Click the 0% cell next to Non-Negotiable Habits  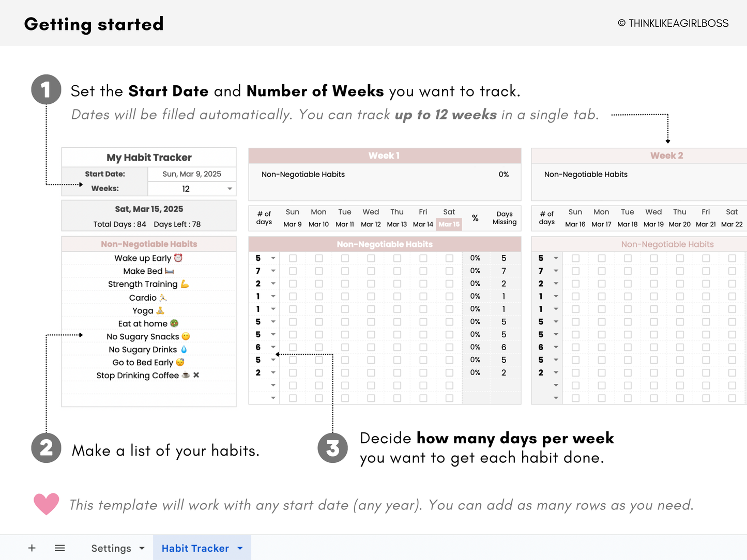point(504,174)
